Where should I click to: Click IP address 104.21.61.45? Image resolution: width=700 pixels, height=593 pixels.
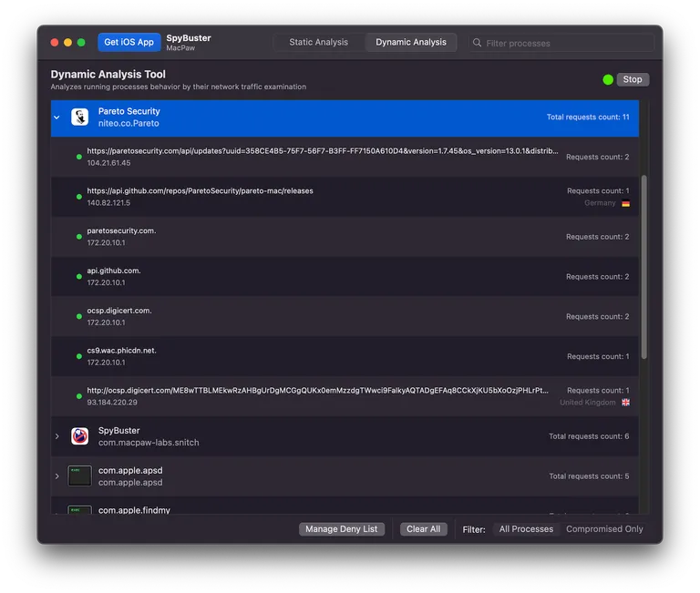pyautogui.click(x=108, y=163)
